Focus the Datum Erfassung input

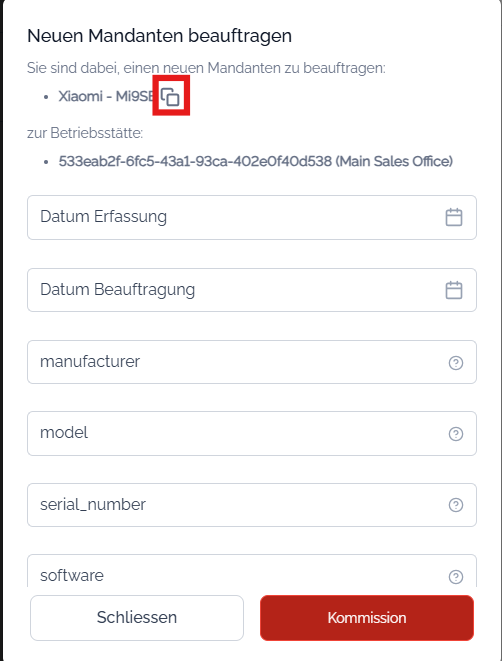point(252,218)
